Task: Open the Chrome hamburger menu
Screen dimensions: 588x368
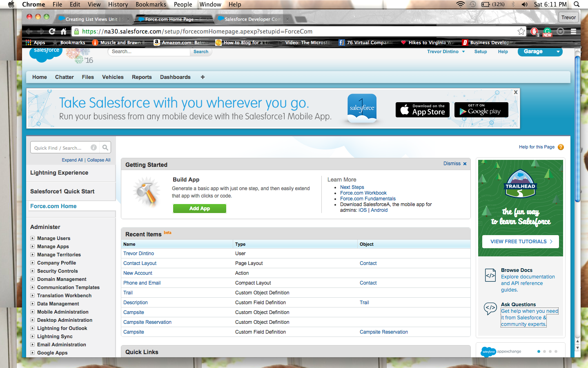Action: pos(573,31)
